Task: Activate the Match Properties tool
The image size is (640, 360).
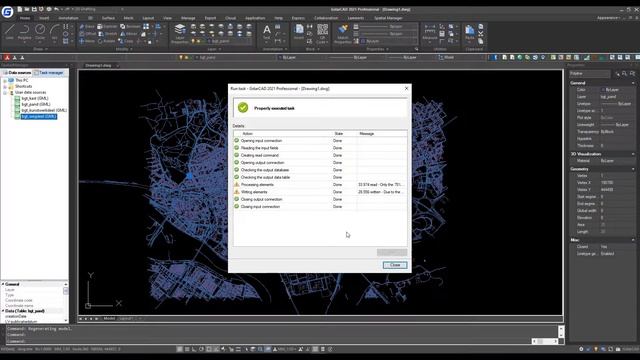Action: (x=343, y=33)
